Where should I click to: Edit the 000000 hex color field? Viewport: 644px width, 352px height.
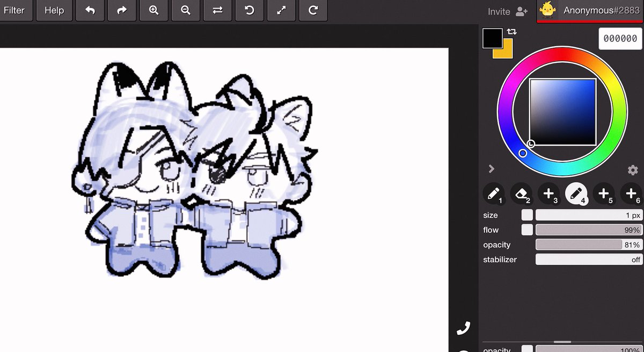[620, 39]
